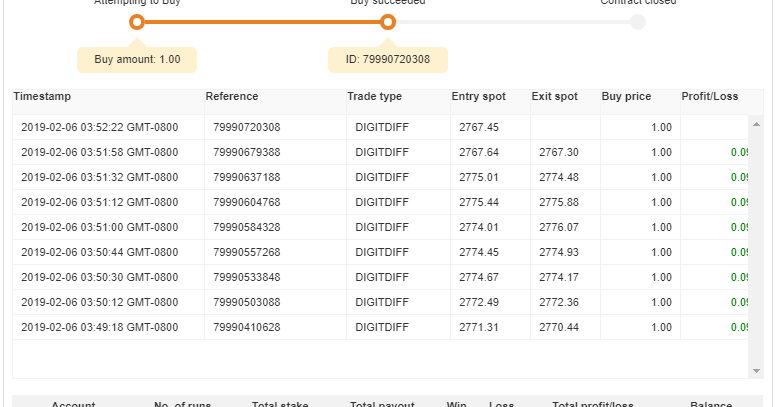
Task: Select reference 79990584328 cell
Action: click(x=276, y=227)
